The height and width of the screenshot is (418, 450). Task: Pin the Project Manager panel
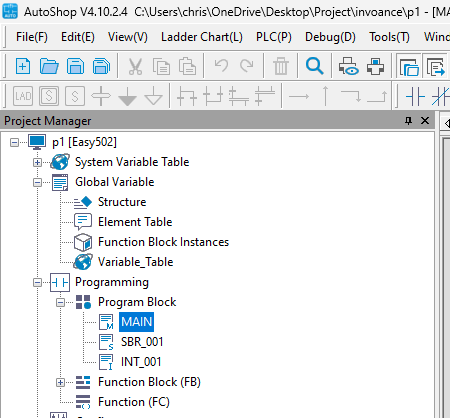click(408, 120)
